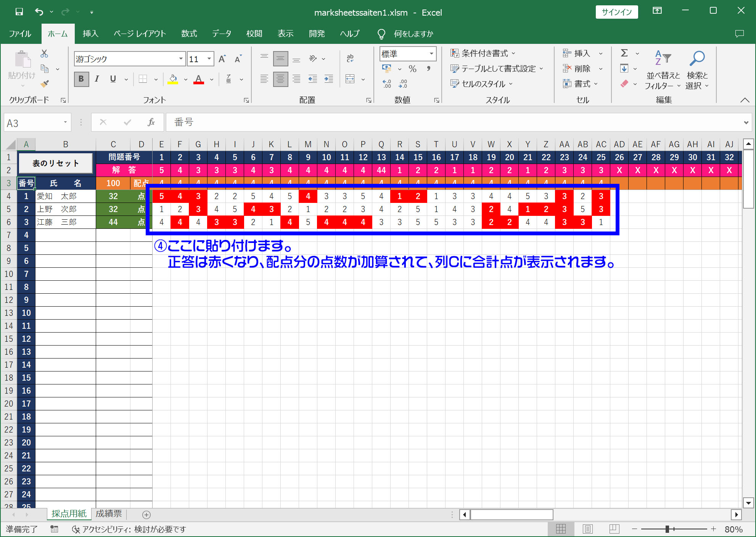The image size is (756, 537).
Task: Toggle Bold formatting
Action: [x=81, y=79]
